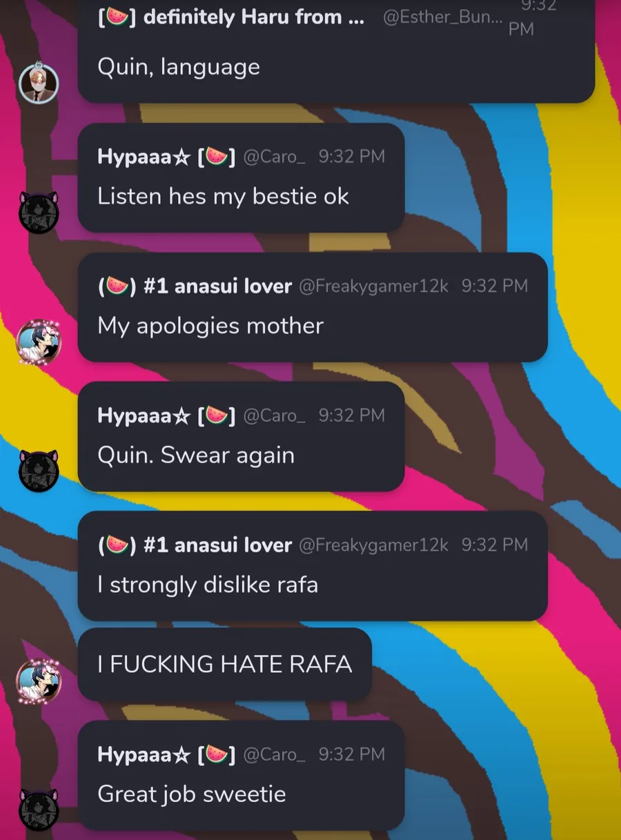
Task: Select cat-ear avatar beside "Quin. Swear again"
Action: 39,471
